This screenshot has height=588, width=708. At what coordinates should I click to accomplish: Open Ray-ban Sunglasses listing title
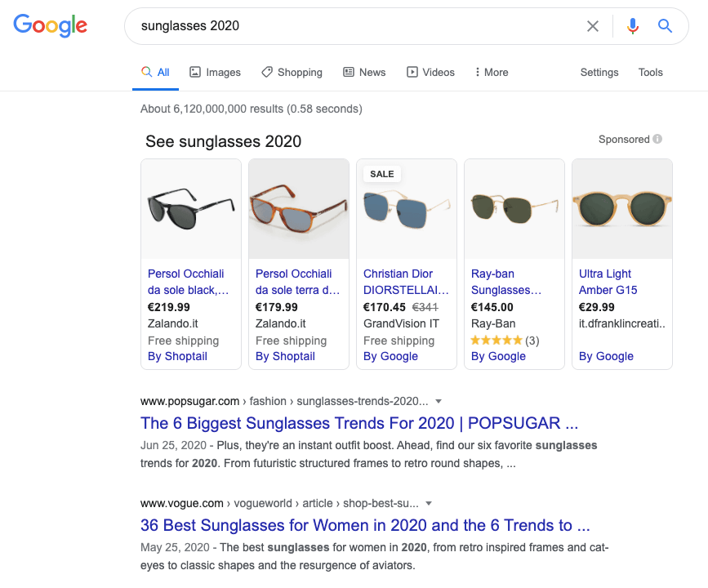505,282
